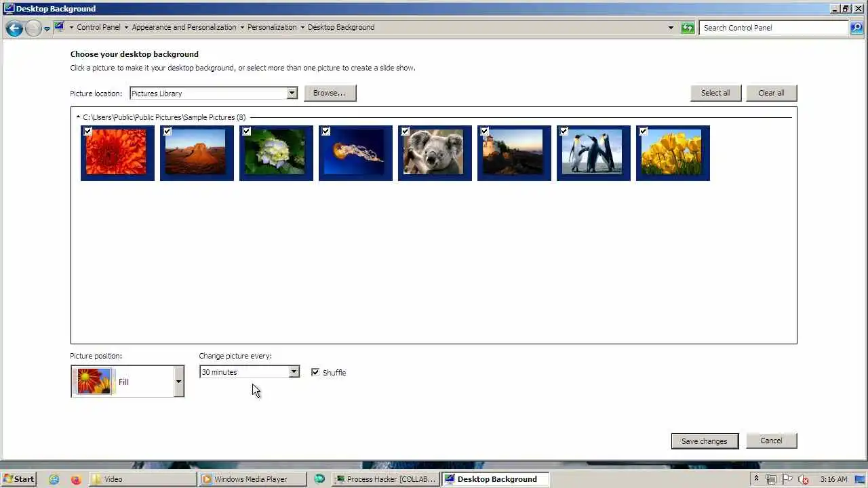
Task: Toggle the Shuffle checkbox
Action: [315, 372]
